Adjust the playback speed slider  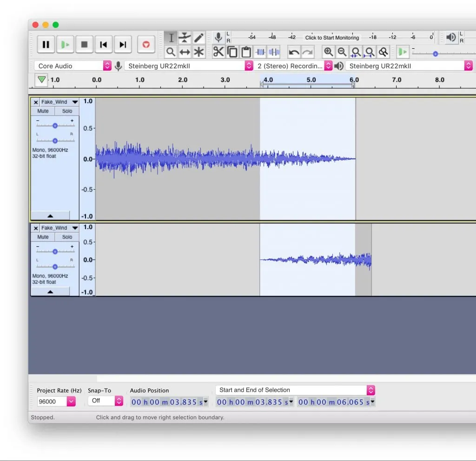435,54
